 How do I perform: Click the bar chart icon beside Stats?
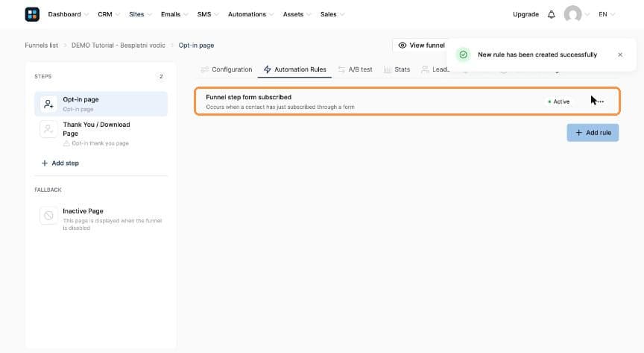(388, 69)
